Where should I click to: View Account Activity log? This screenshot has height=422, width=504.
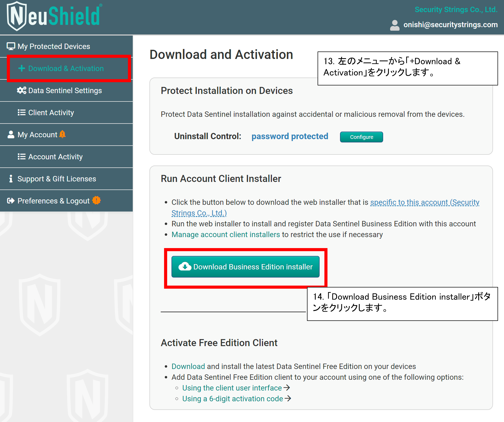(67, 157)
